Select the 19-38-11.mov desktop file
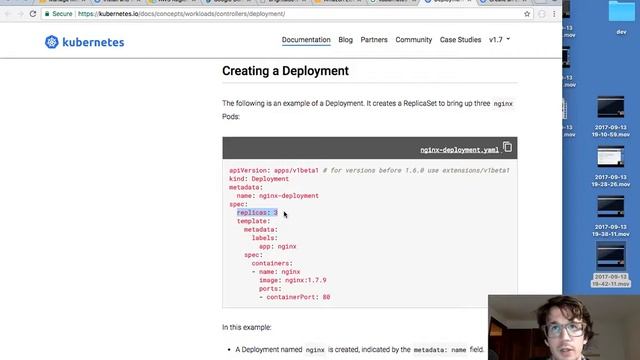640x360 pixels. pos(611,216)
